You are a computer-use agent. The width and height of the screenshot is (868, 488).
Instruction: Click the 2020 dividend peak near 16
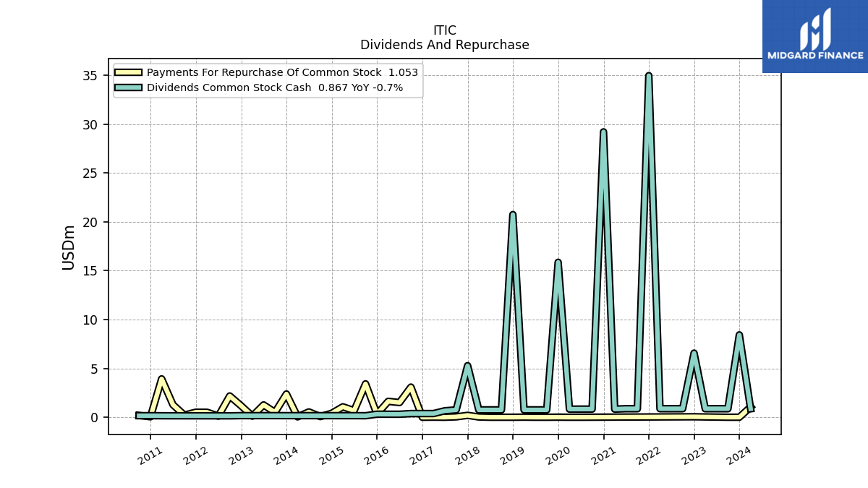558,262
